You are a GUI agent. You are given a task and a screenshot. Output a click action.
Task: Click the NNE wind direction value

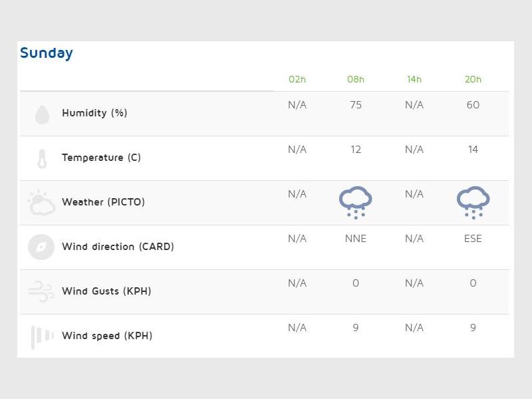tap(356, 239)
